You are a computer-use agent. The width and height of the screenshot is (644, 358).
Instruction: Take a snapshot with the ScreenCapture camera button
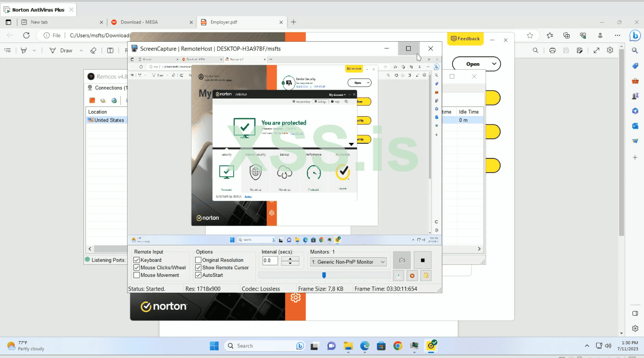402,260
